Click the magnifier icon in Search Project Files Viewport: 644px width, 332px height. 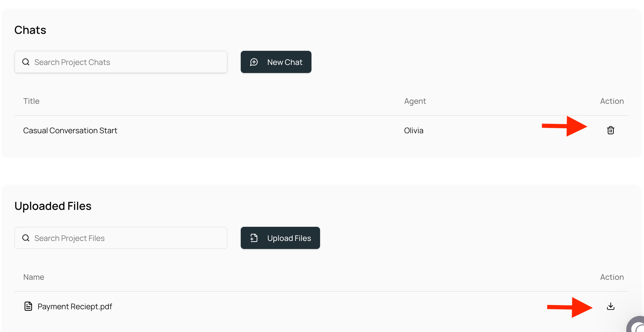pos(26,238)
